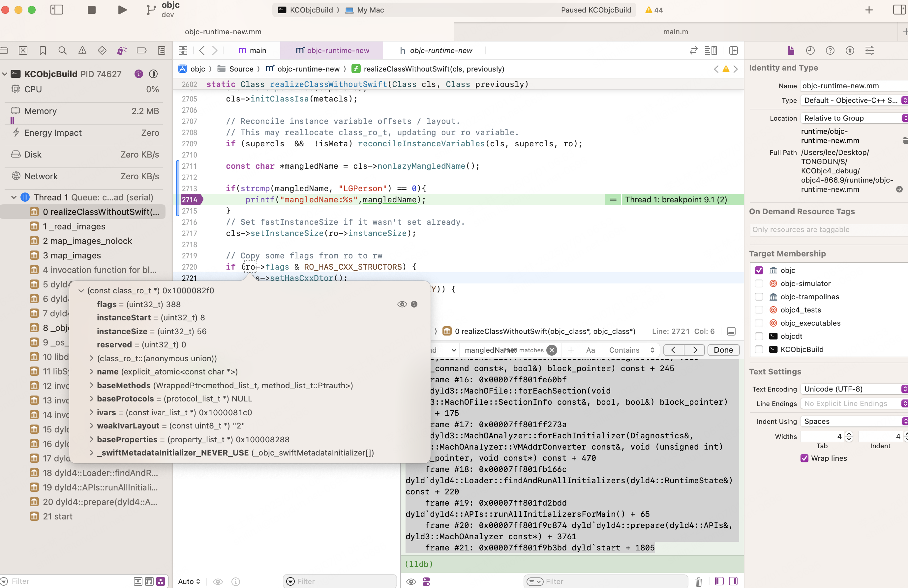Check the KCObjcBuild target membership checkbox
This screenshot has width=908, height=588.
pyautogui.click(x=759, y=349)
